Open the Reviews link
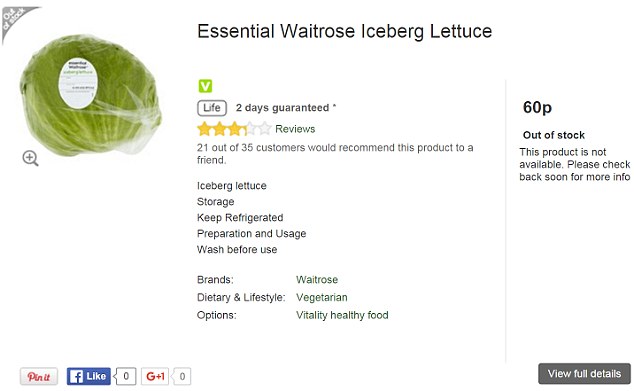This screenshot has height=391, width=634. click(295, 129)
